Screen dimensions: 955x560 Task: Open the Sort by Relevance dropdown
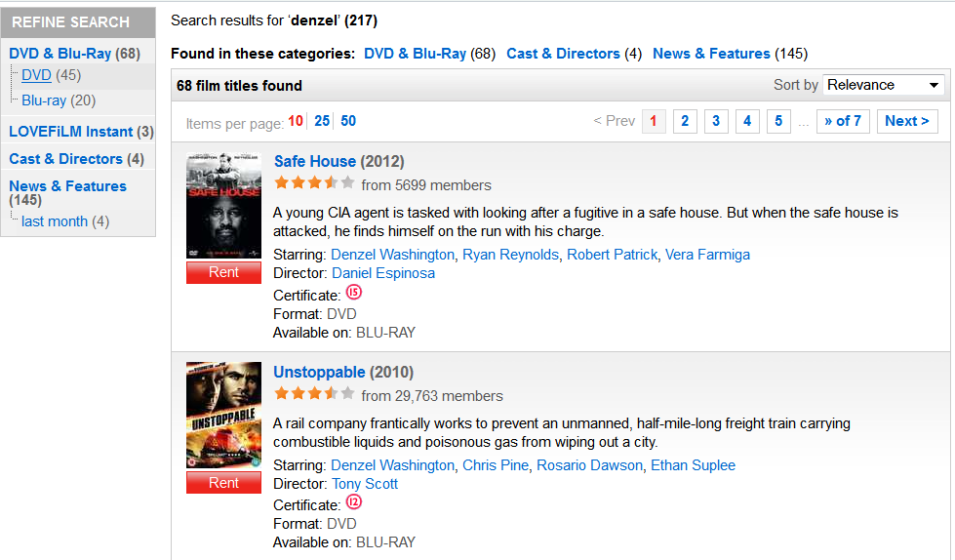coord(883,85)
